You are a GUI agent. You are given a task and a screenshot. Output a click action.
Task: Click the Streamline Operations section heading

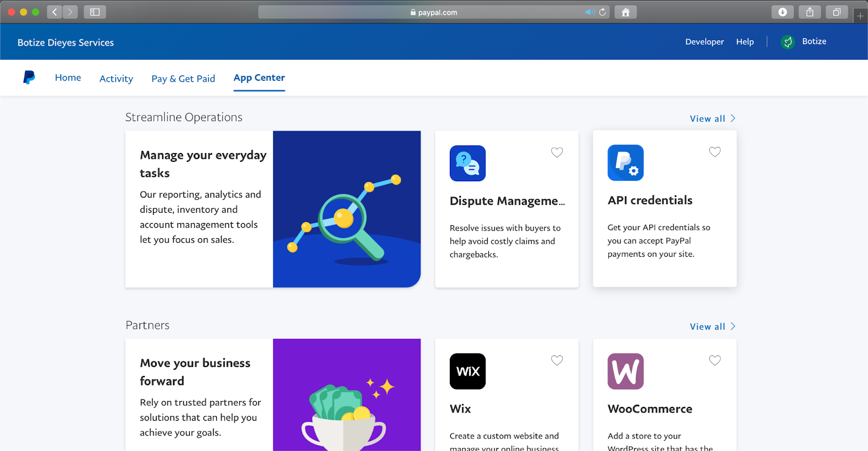pos(184,117)
